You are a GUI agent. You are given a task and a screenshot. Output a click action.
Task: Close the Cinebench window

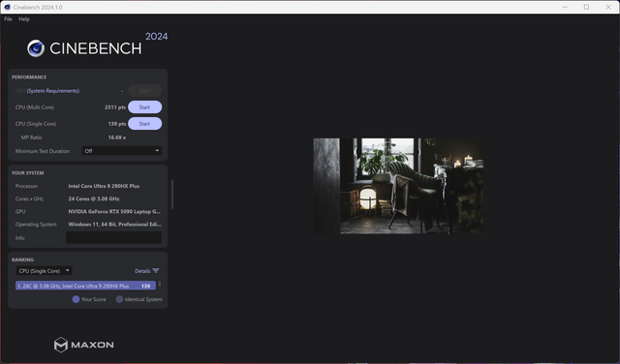pos(608,7)
